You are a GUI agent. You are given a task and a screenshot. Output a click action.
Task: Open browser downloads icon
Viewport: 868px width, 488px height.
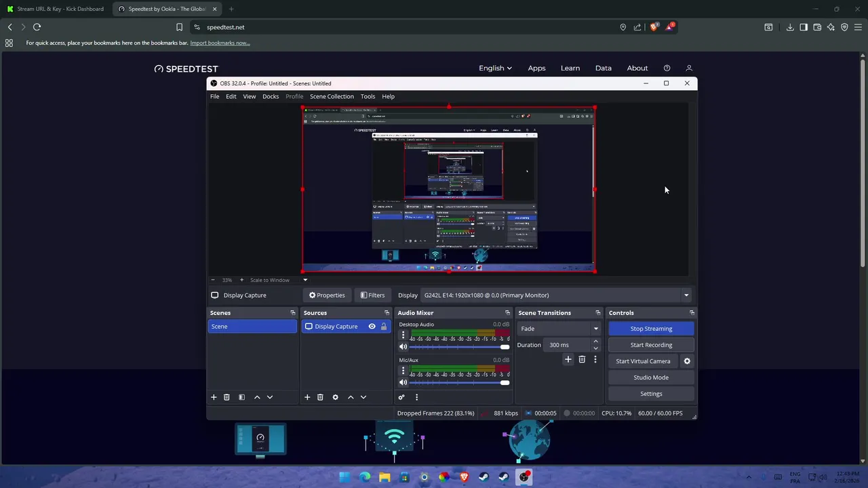coord(790,27)
